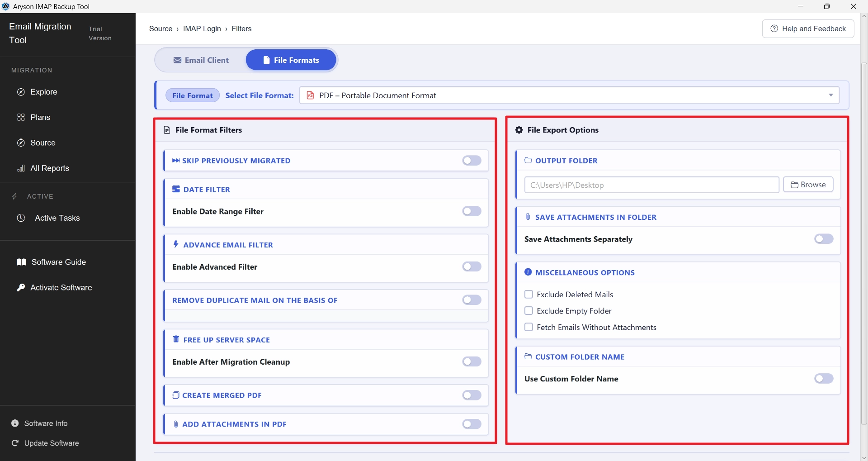The height and width of the screenshot is (461, 868).
Task: Click the vertical scrollbar thumb
Action: point(864,243)
